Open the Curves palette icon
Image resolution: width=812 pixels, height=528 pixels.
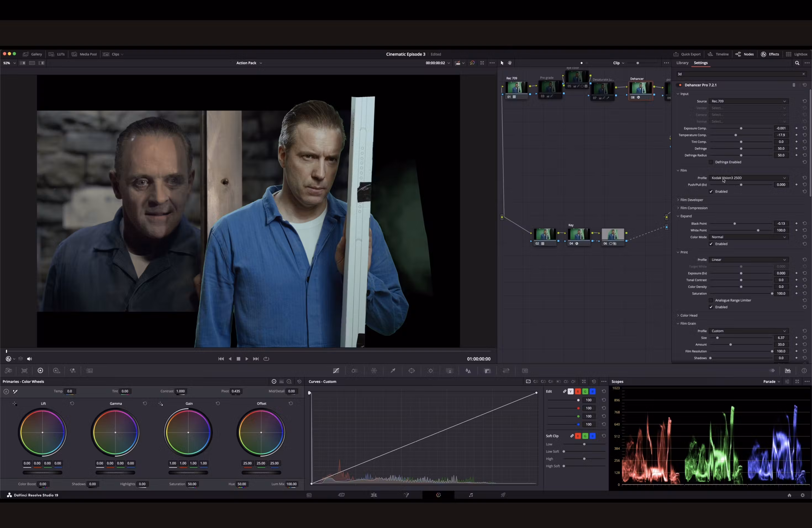336,371
